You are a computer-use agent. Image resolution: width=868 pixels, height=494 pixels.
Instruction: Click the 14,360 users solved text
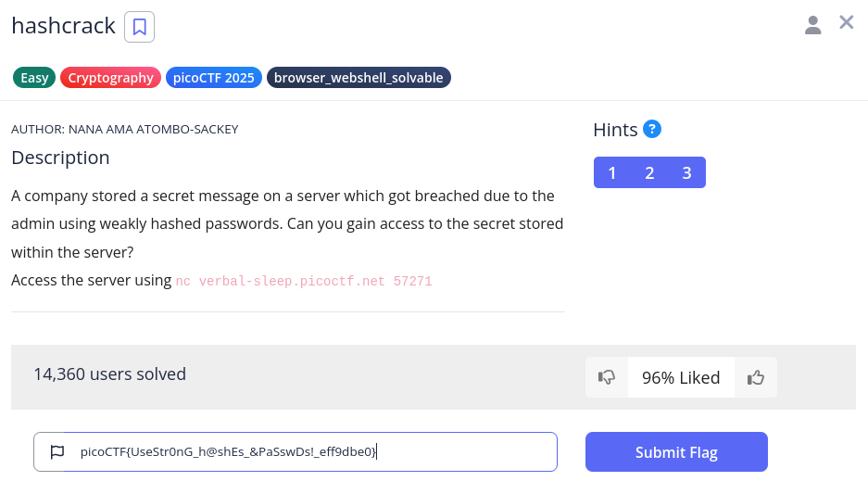click(x=109, y=374)
